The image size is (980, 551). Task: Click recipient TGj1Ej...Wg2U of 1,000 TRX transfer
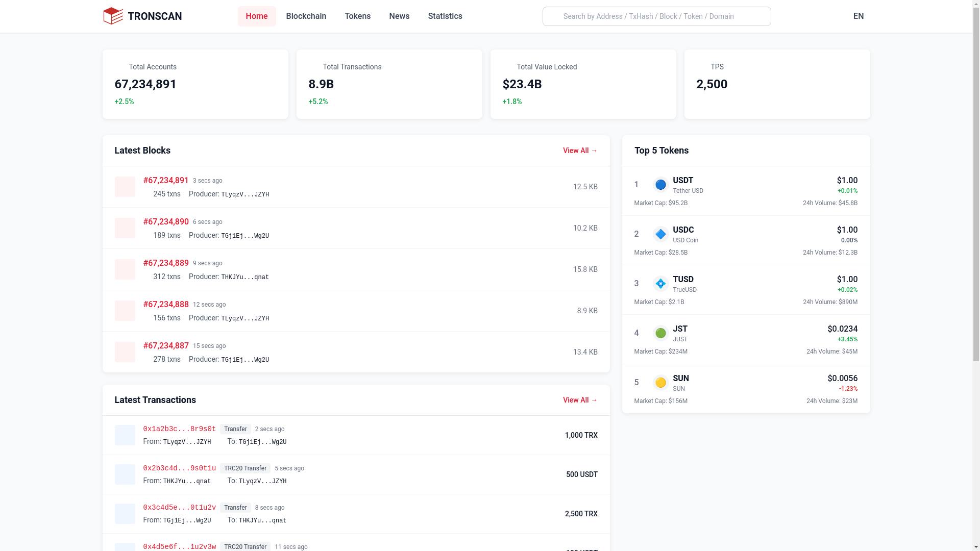coord(262,442)
